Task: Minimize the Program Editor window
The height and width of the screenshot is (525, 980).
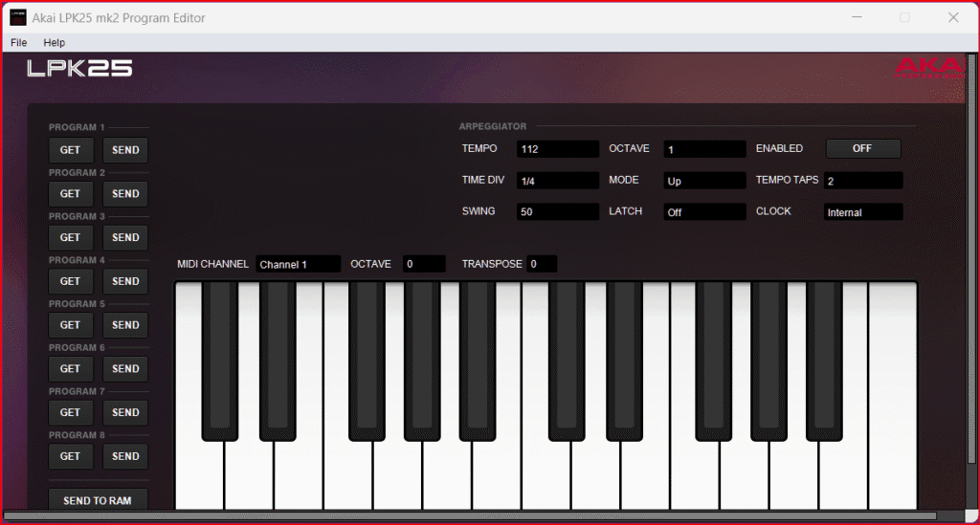Action: (x=857, y=17)
